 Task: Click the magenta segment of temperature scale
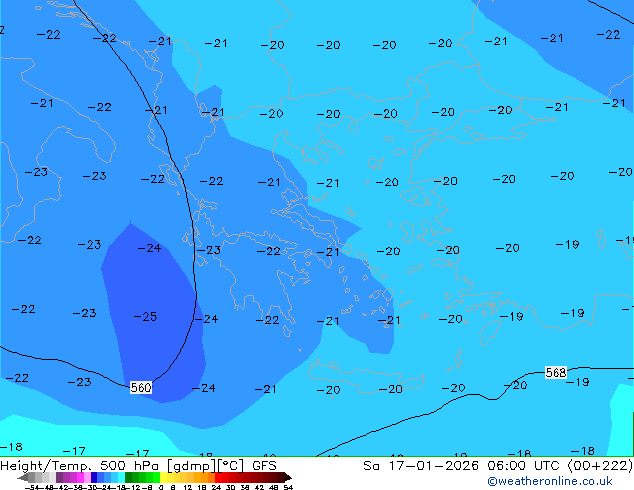point(80,477)
